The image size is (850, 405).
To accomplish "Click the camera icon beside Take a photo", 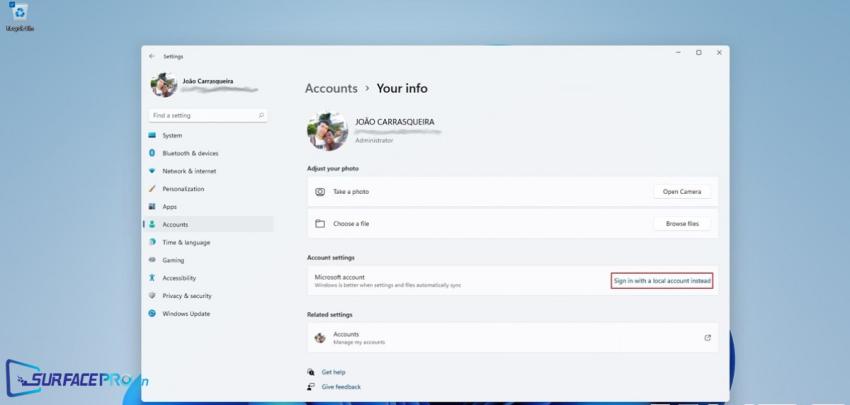I will [x=320, y=192].
